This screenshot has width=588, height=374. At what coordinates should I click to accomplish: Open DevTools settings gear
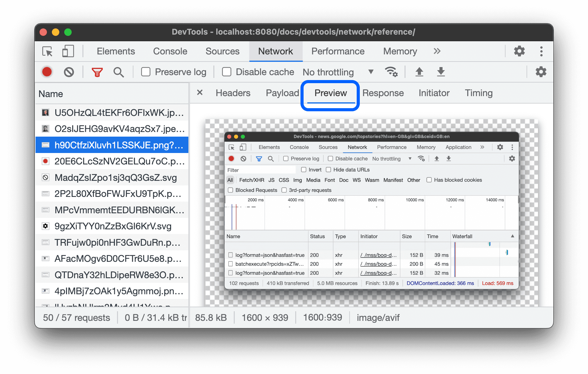pyautogui.click(x=519, y=51)
